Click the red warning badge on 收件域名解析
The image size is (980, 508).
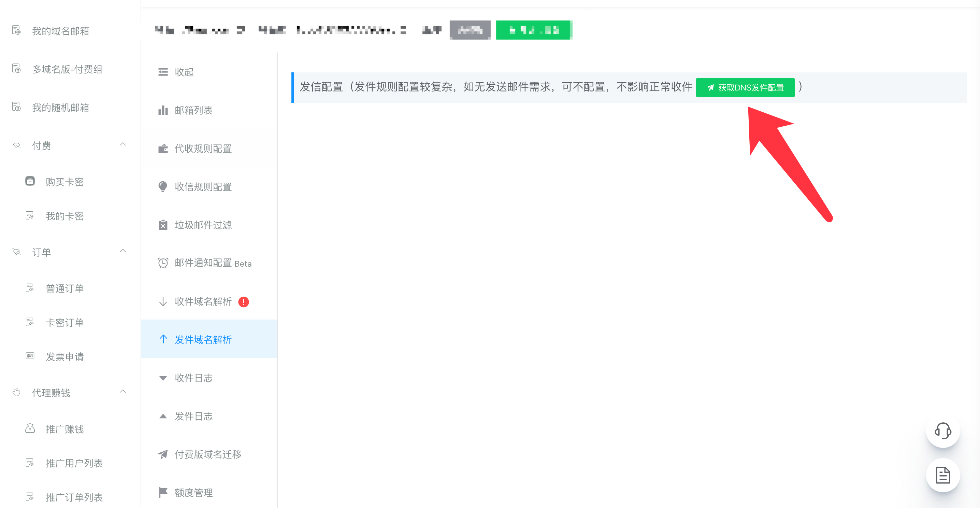point(244,302)
